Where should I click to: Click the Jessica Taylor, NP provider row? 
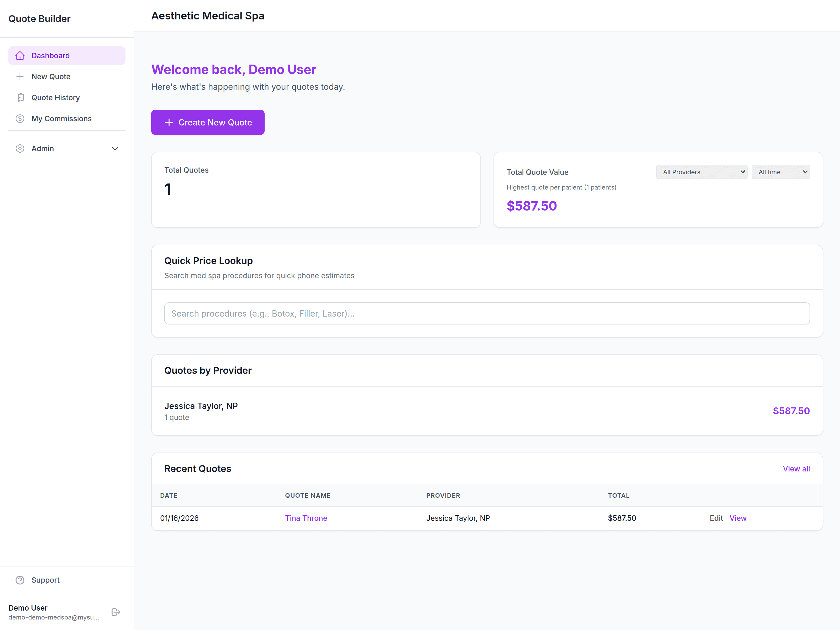(x=487, y=411)
